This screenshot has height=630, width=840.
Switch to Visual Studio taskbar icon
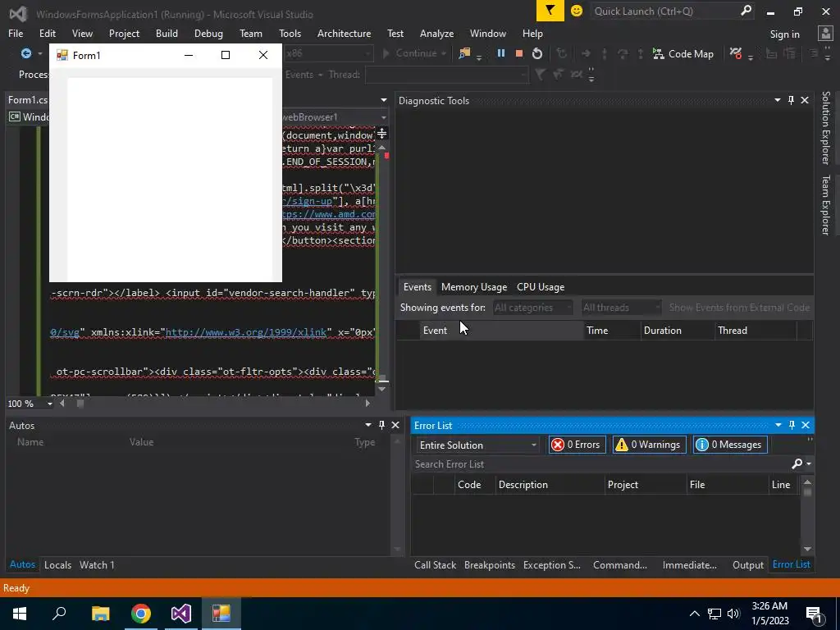(x=181, y=614)
